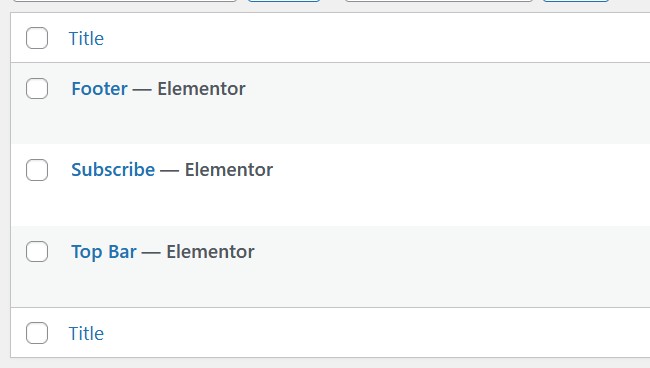Select the Subscribe row checkbox
650x368 pixels.
pyautogui.click(x=37, y=170)
